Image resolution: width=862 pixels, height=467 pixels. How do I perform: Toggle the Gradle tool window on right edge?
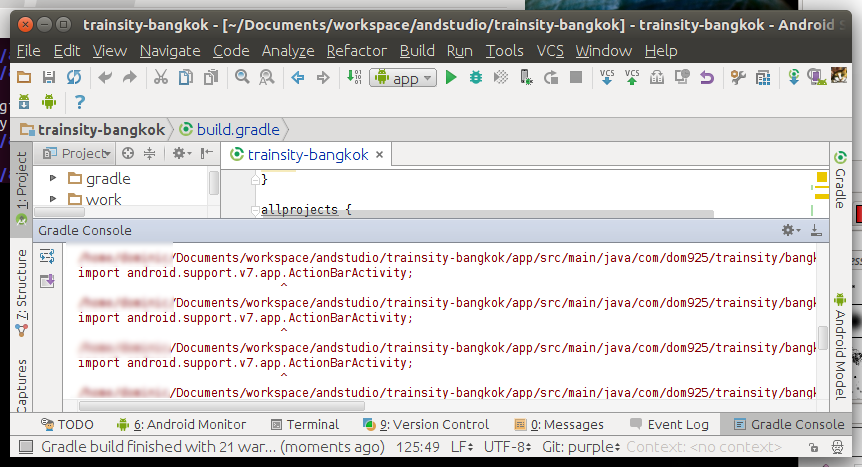point(840,180)
